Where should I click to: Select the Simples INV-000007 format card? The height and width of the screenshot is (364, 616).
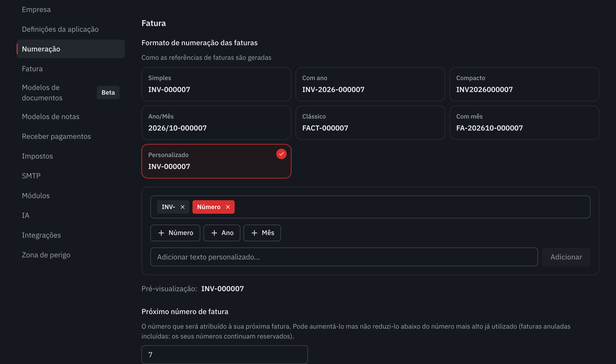[x=216, y=84]
